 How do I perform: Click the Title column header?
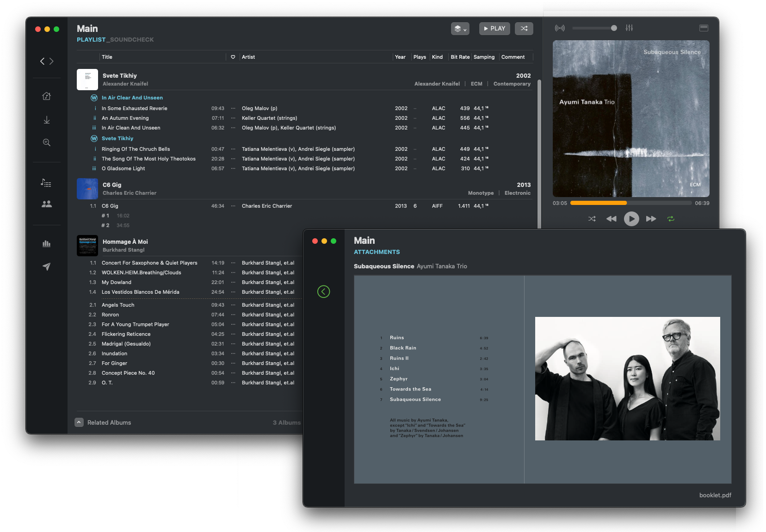tap(107, 57)
